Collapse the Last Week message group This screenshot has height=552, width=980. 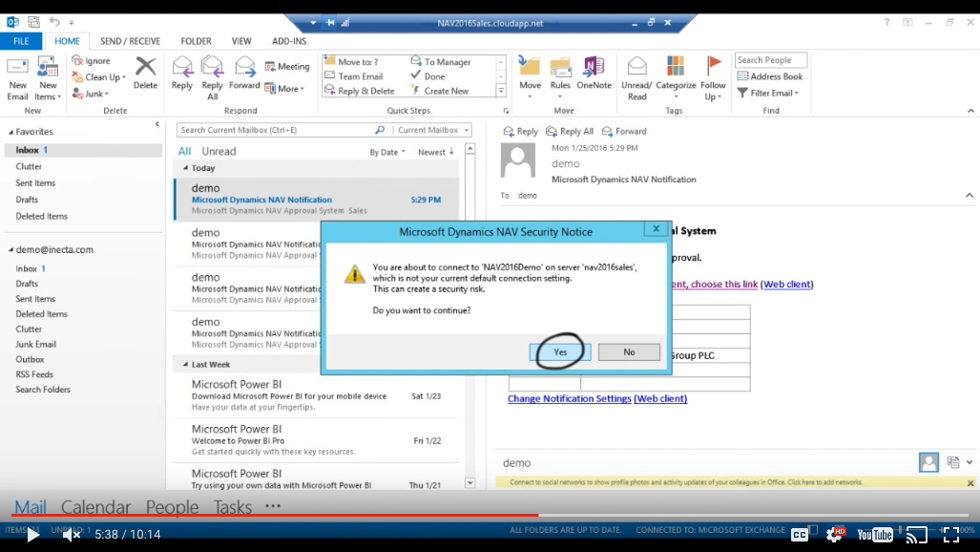pyautogui.click(x=186, y=364)
